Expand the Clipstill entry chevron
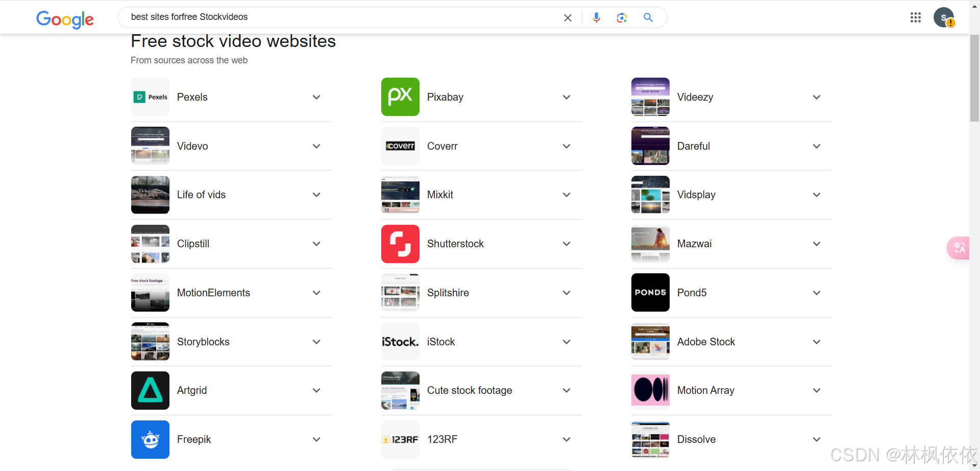The width and height of the screenshot is (980, 471). point(316,244)
